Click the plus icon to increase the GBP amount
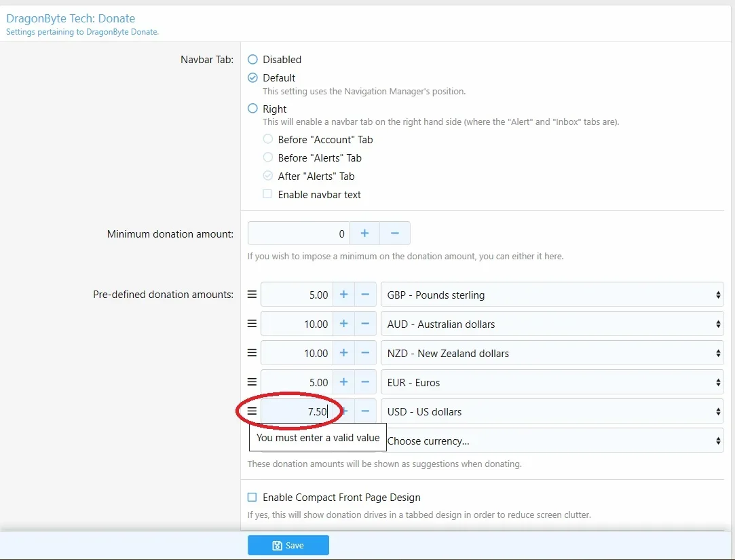The image size is (735, 560). (343, 295)
